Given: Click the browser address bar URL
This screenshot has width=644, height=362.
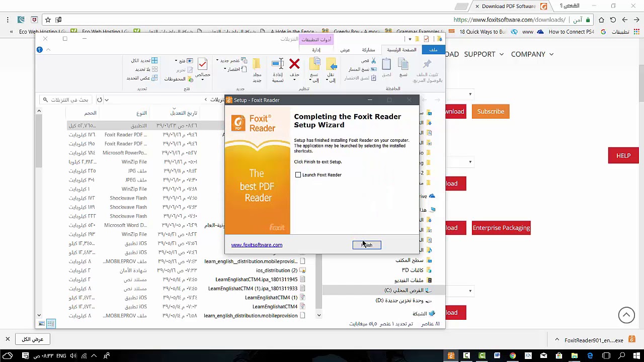Looking at the screenshot, I should 509,20.
